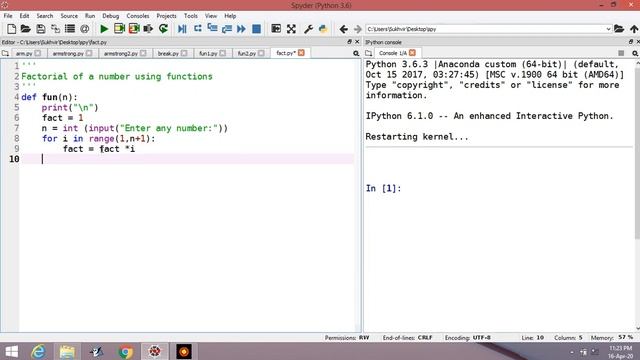
Task: Click the console Browse tabs icon
Action: 369,53
